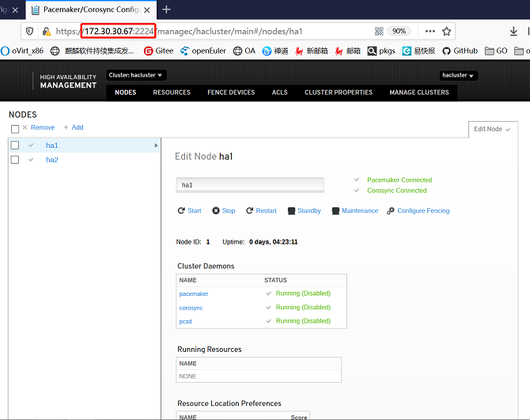
Task: Bookmark this page with star icon
Action: (x=447, y=31)
